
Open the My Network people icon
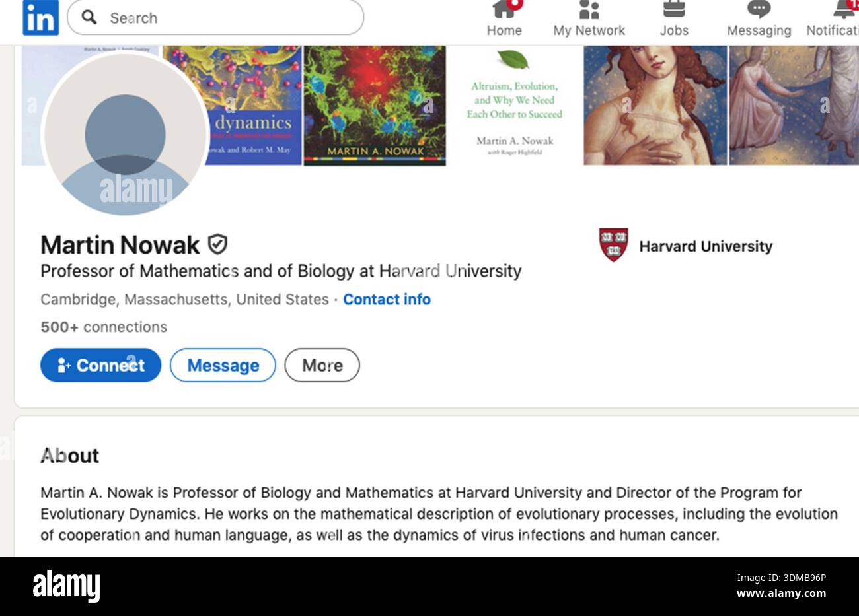point(589,9)
